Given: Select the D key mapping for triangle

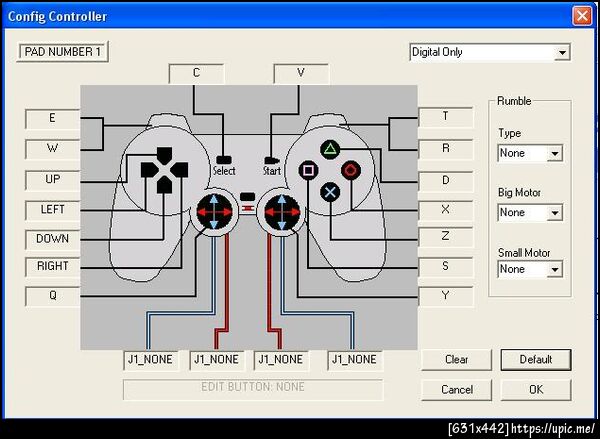Looking at the screenshot, I should click(446, 181).
